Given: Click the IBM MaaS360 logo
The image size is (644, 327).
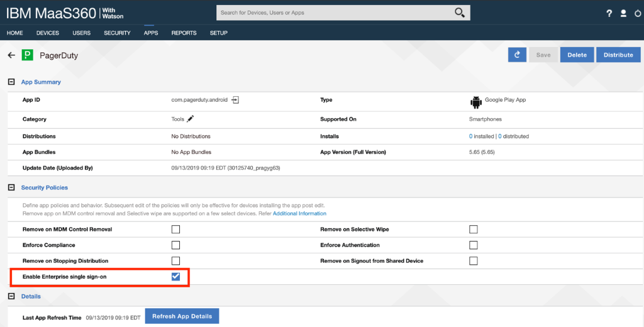Looking at the screenshot, I should (x=65, y=13).
